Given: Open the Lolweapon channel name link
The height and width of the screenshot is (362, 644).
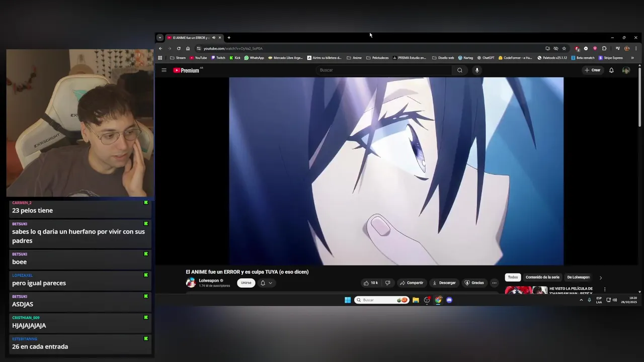Looking at the screenshot, I should tap(209, 281).
